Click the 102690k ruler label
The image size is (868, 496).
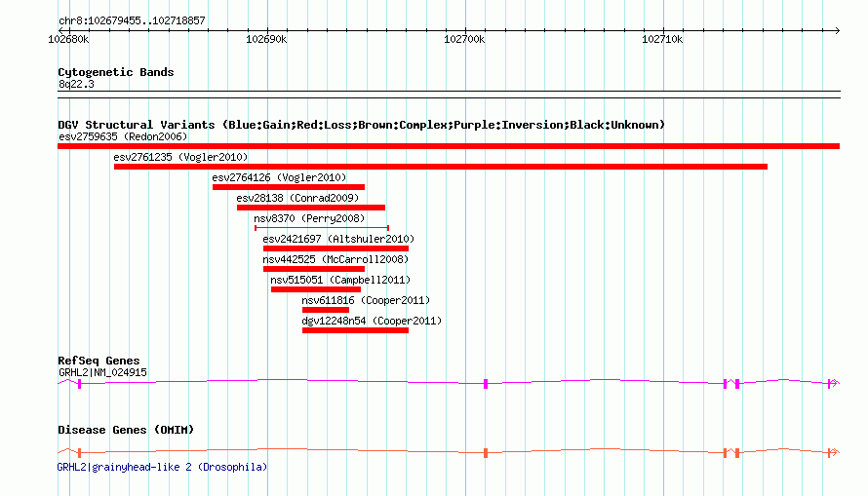click(266, 39)
